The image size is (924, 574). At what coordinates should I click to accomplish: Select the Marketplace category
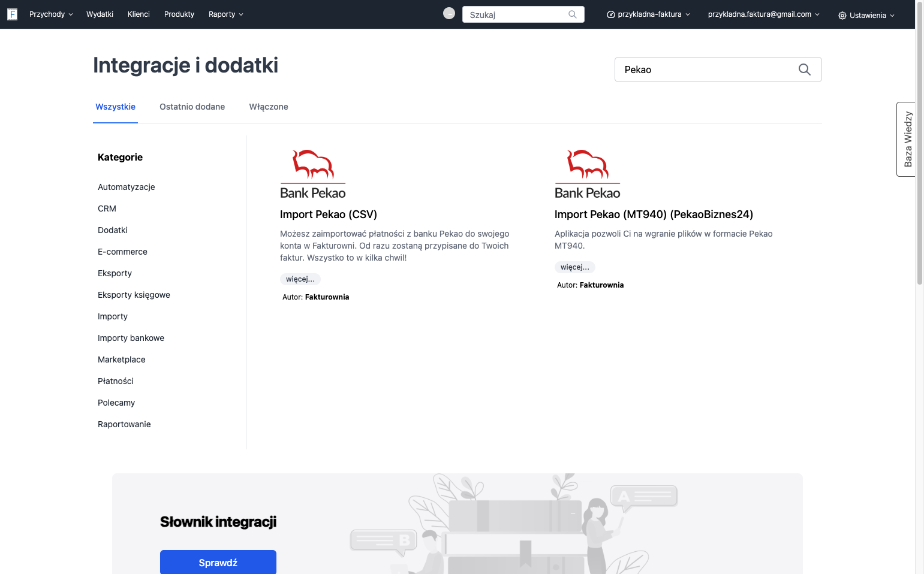pyautogui.click(x=122, y=359)
